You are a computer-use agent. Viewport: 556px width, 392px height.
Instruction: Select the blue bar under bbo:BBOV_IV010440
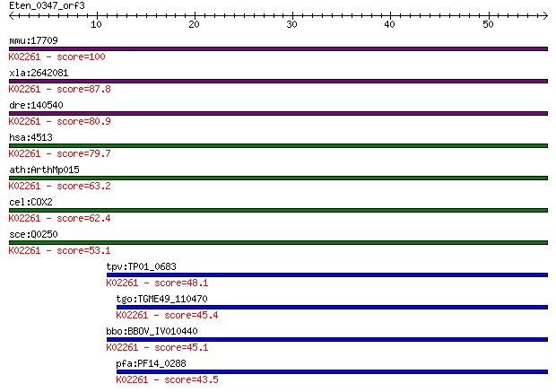coord(327,339)
